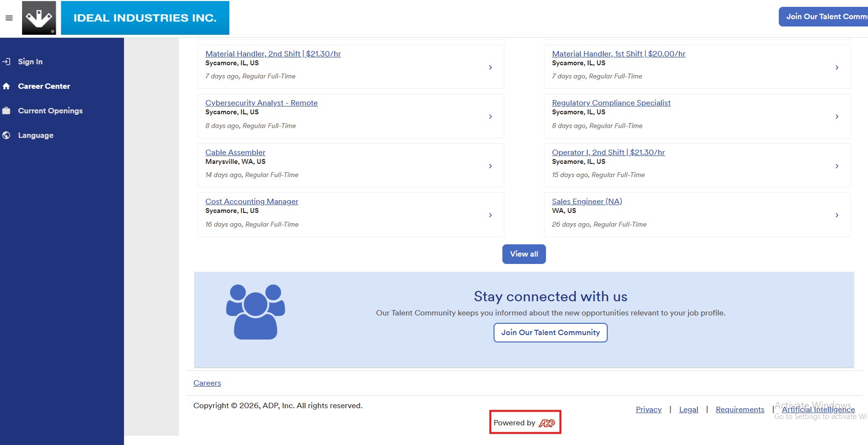Screen dimensions: 868x445
Task: Click the IDEAL Industries logo image
Action: (x=39, y=18)
